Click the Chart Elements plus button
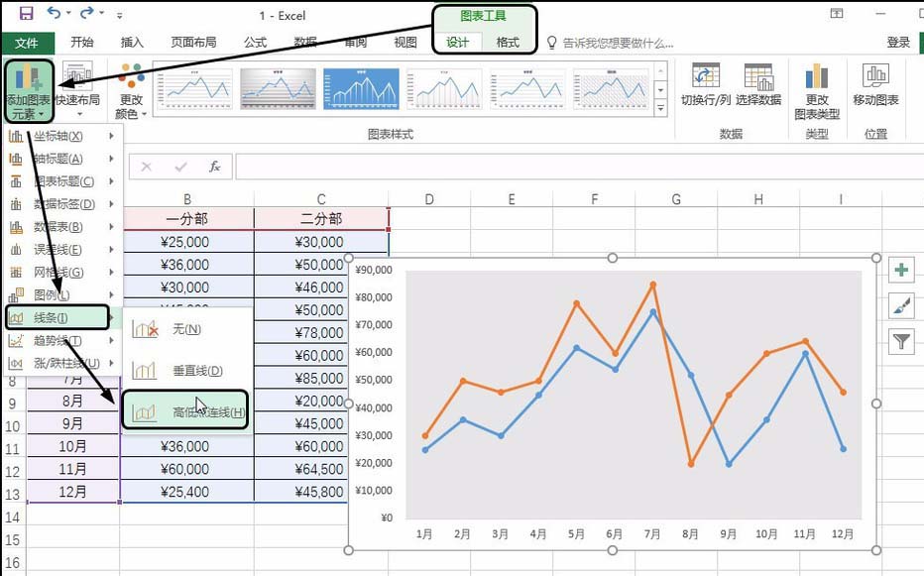The width and height of the screenshot is (924, 576). pos(901,270)
